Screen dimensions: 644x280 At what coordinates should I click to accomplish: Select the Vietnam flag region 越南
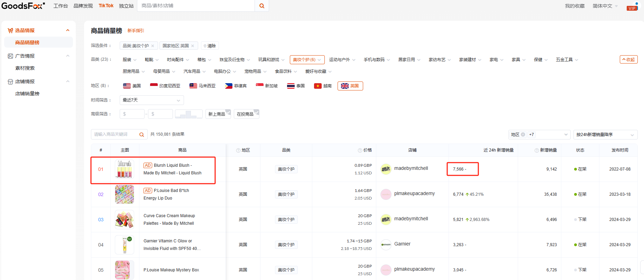tap(323, 86)
